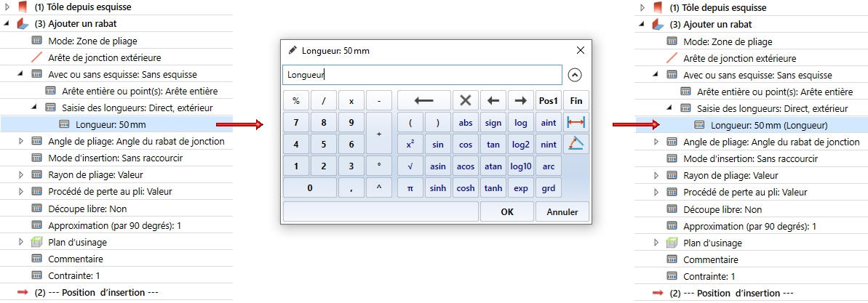Click the plus key

tap(379, 133)
